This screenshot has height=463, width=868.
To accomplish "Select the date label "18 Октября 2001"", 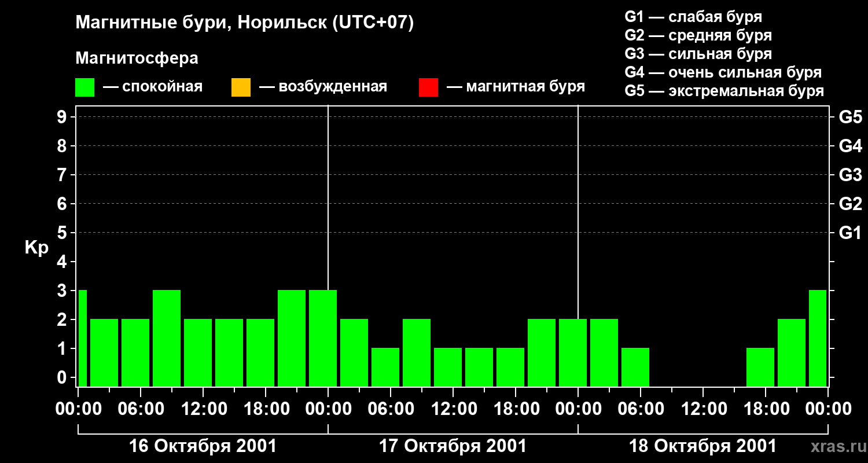I will pyautogui.click(x=703, y=446).
